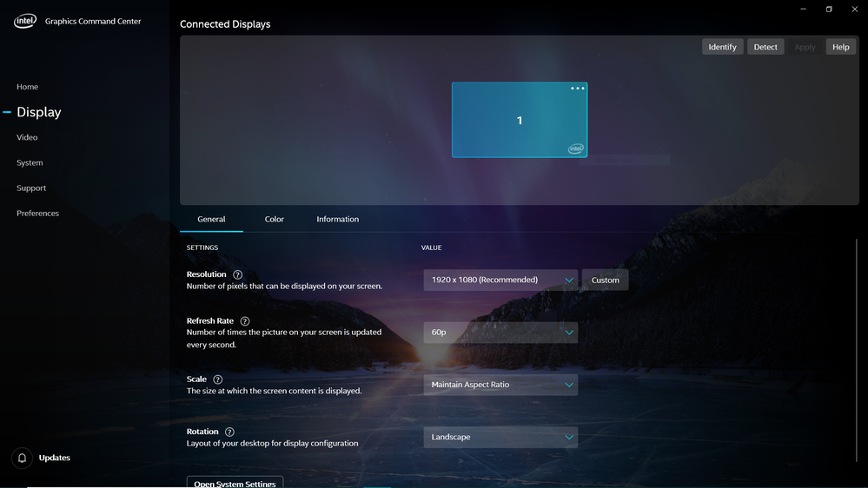The width and height of the screenshot is (868, 488).
Task: Click the Help button
Action: coord(841,47)
